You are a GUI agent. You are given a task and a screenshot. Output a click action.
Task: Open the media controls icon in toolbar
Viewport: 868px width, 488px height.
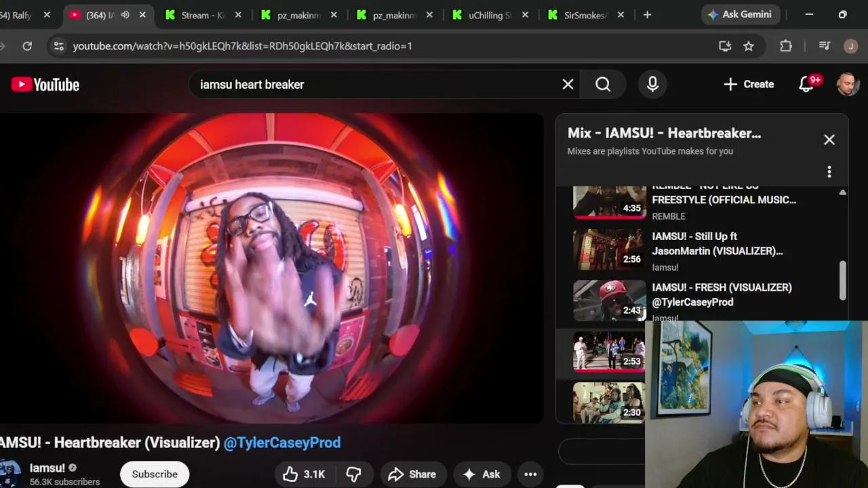click(825, 46)
